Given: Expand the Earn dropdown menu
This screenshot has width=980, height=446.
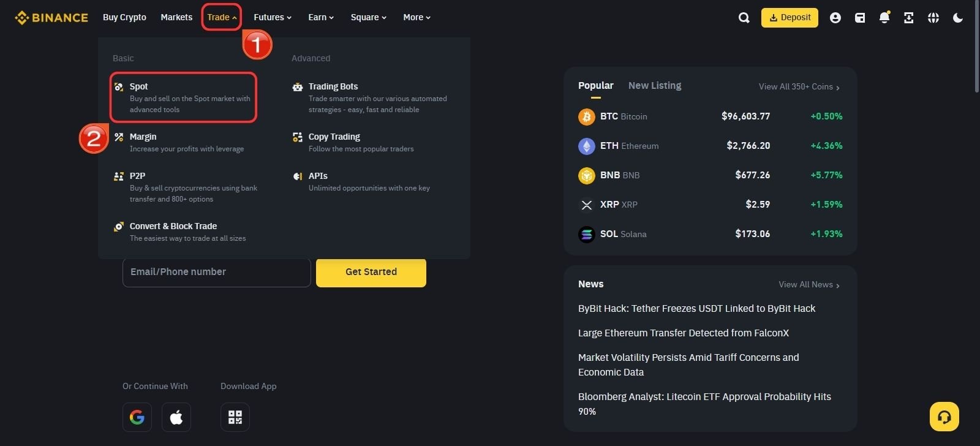Looking at the screenshot, I should (x=321, y=17).
